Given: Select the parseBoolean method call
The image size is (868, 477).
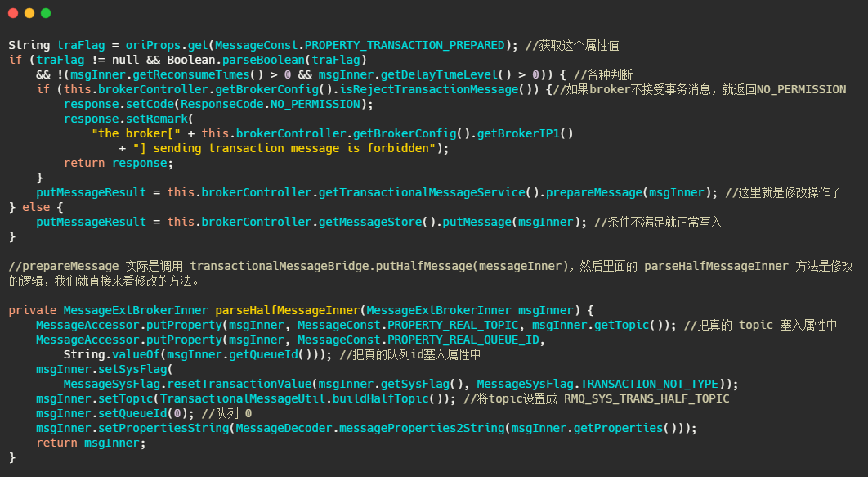Looking at the screenshot, I should click(x=263, y=60).
